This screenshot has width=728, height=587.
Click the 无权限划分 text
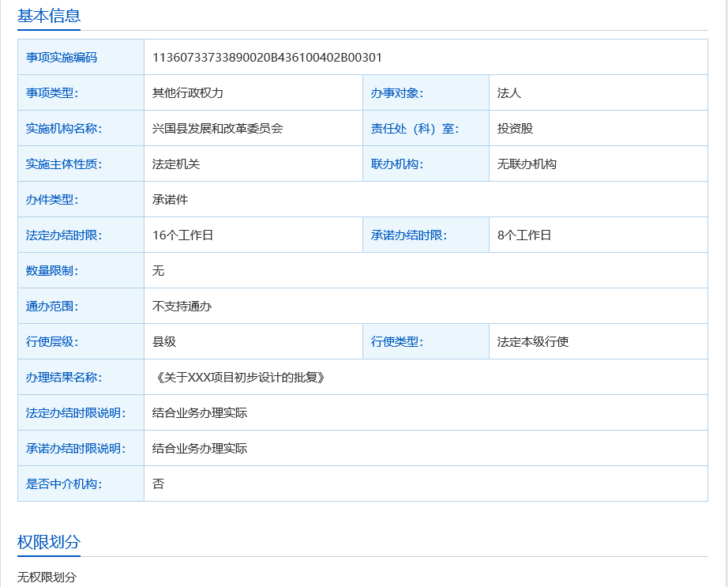(47, 577)
